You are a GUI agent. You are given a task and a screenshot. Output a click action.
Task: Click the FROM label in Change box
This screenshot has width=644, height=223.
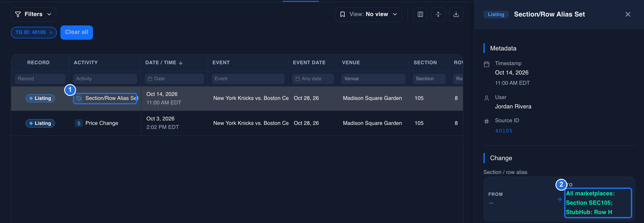495,194
